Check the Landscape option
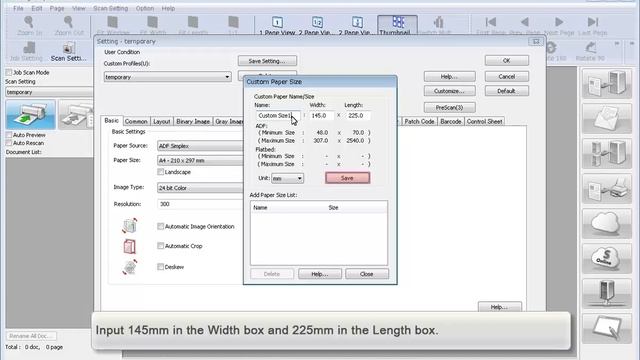Image resolution: width=640 pixels, height=360 pixels. point(160,172)
